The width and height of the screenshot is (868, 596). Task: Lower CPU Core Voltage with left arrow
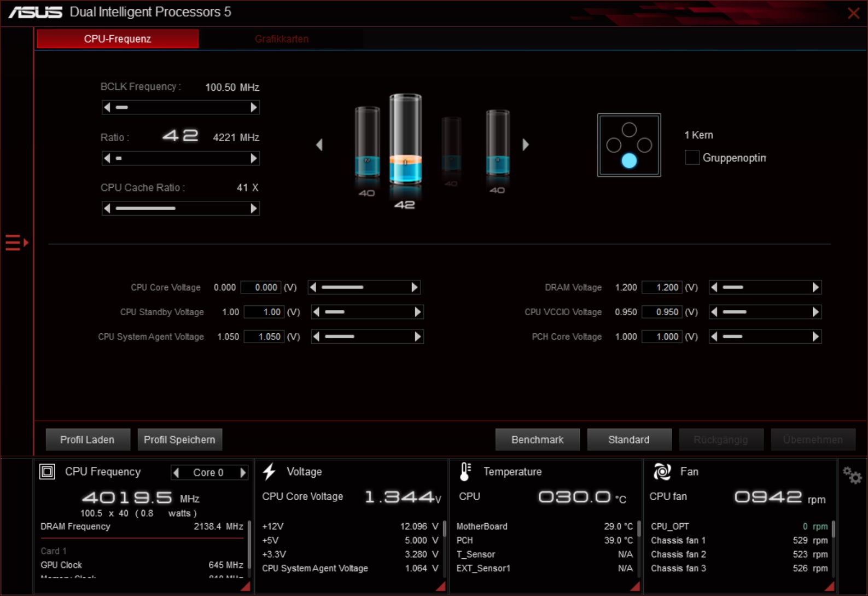pos(313,287)
